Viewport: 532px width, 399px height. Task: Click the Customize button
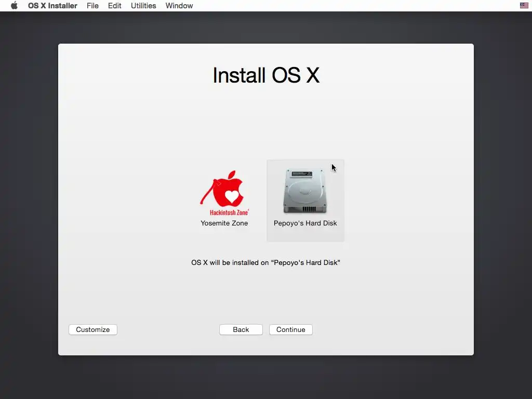click(93, 329)
